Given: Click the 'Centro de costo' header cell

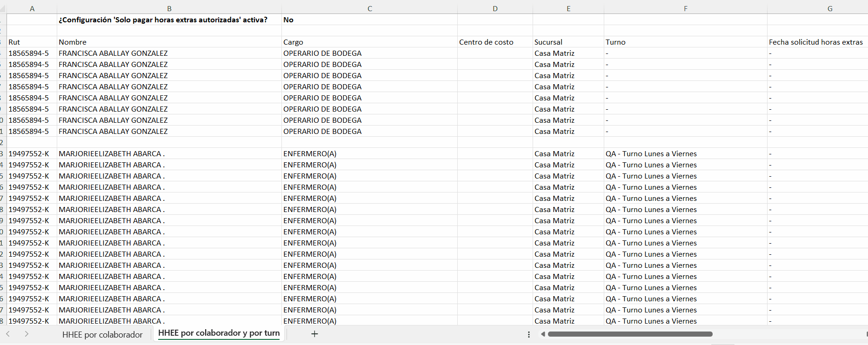Looking at the screenshot, I should 495,42.
